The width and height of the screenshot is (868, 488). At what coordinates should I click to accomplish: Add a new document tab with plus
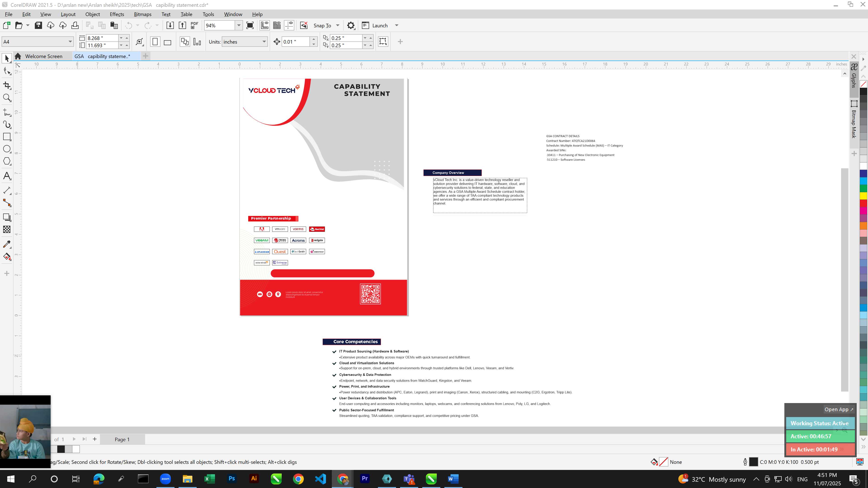click(146, 56)
